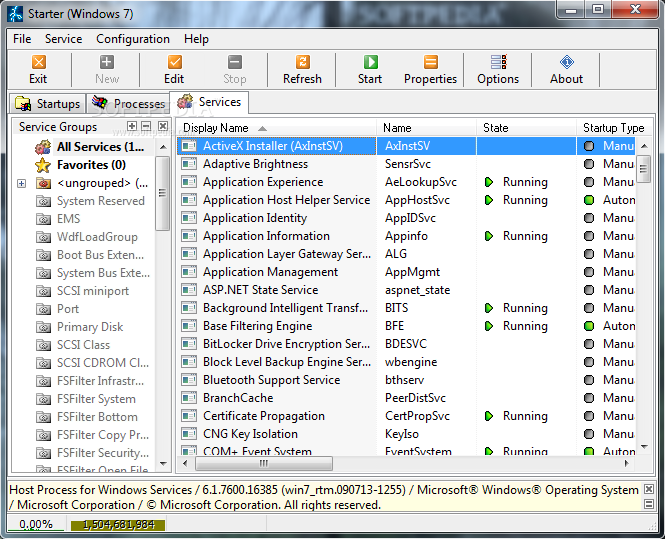The height and width of the screenshot is (539, 665).
Task: Collapse the description info bar
Action: pyautogui.click(x=649, y=504)
